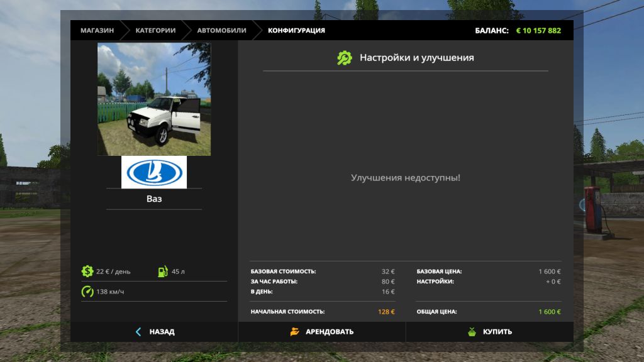This screenshot has height=362, width=644.
Task: Click the speedometer max speed icon
Action: coord(87,292)
